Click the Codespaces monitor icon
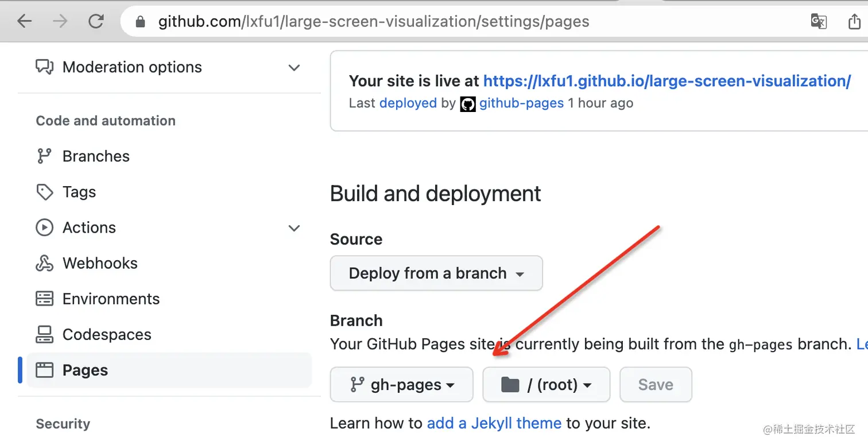 click(45, 334)
